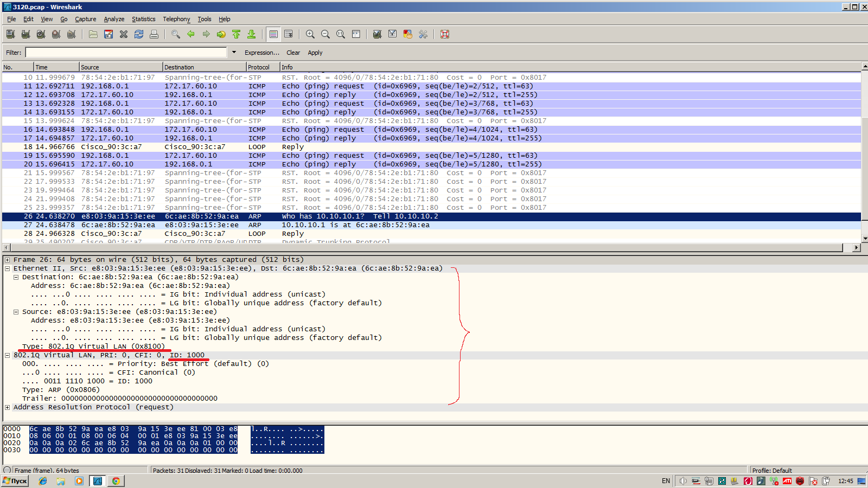Collapse the Ethernet II tree node
868x488 pixels.
(x=8, y=268)
